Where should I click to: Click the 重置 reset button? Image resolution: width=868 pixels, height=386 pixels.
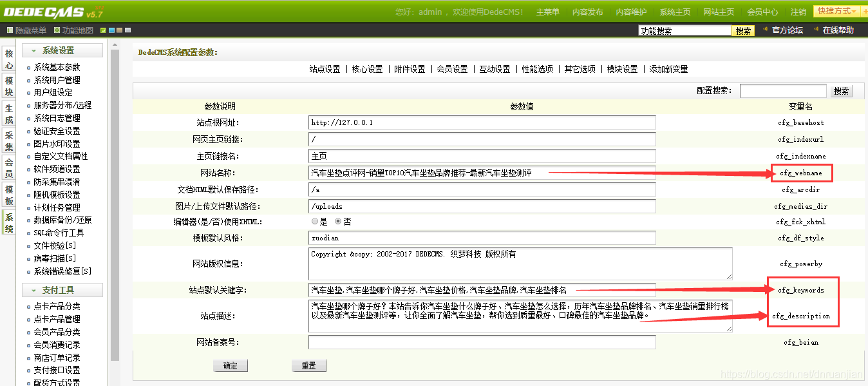click(x=309, y=365)
